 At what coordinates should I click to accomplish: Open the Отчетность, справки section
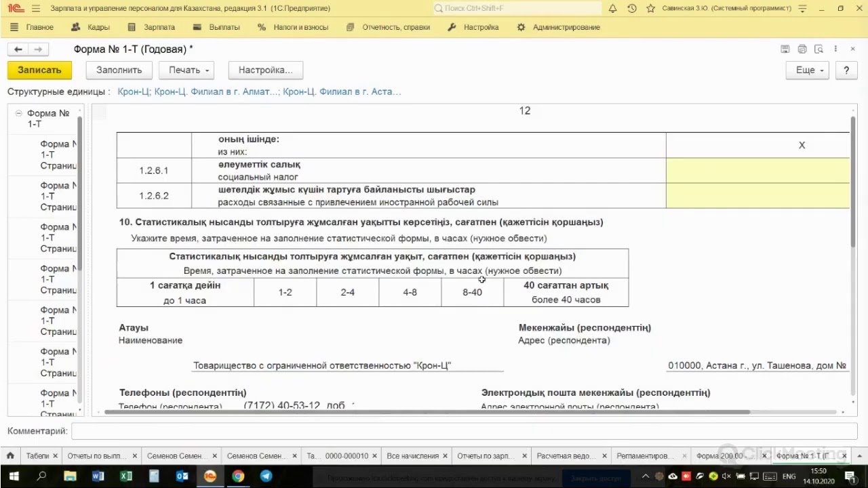tap(388, 27)
